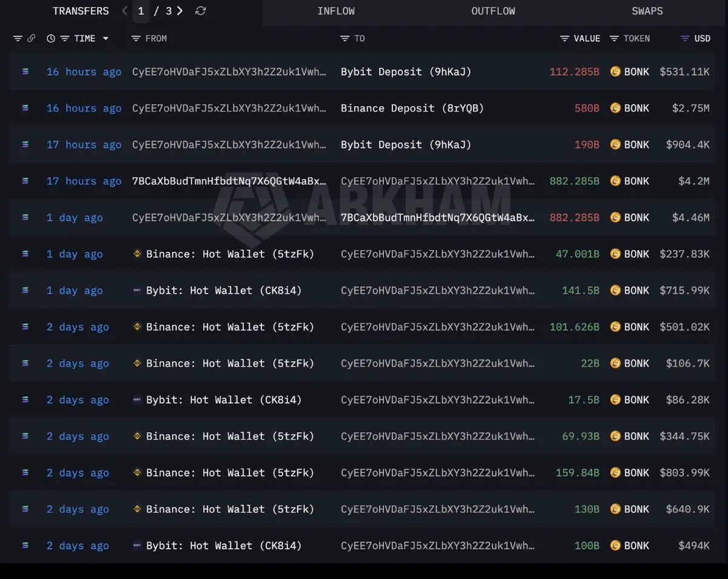The width and height of the screenshot is (728, 579).
Task: Click BONK token icon in 580B row
Action: click(615, 108)
